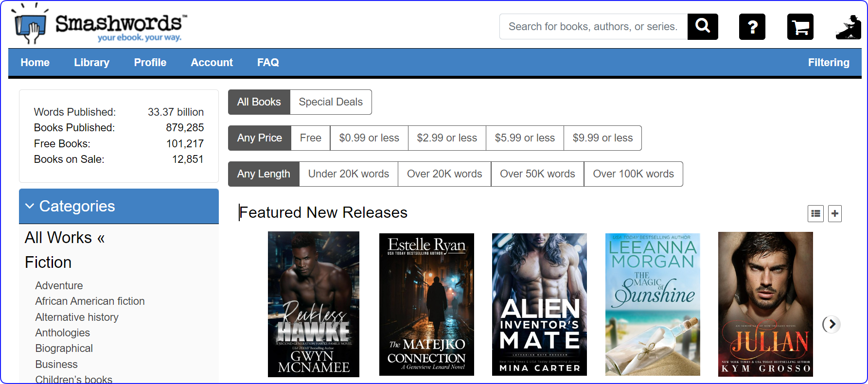The width and height of the screenshot is (868, 384).
Task: Open the help question mark icon
Action: pyautogui.click(x=752, y=27)
